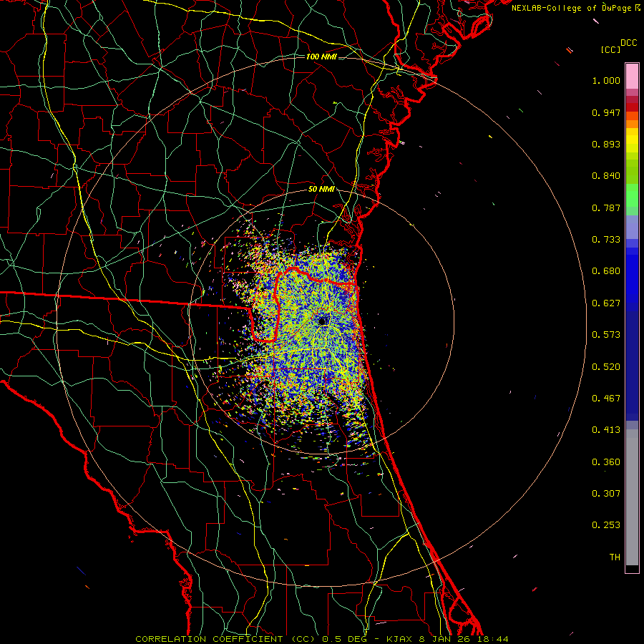Click the 0.893 color scale value
The width and height of the screenshot is (644, 644).
606,144
